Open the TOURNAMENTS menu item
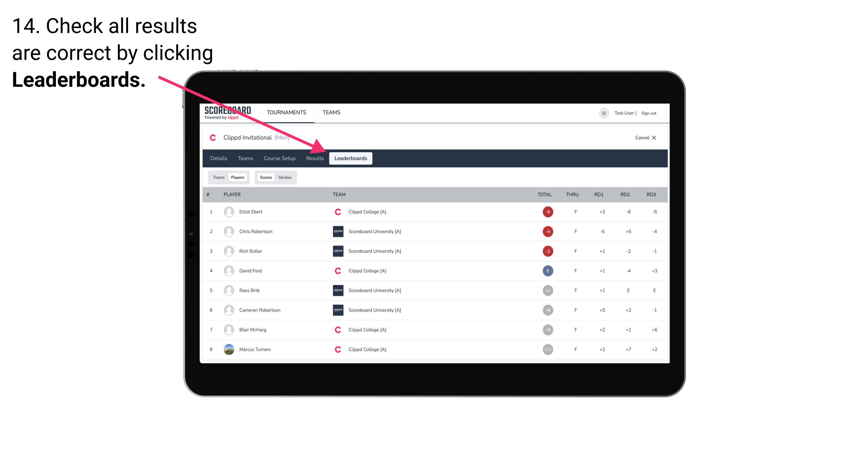The image size is (868, 467). [287, 112]
